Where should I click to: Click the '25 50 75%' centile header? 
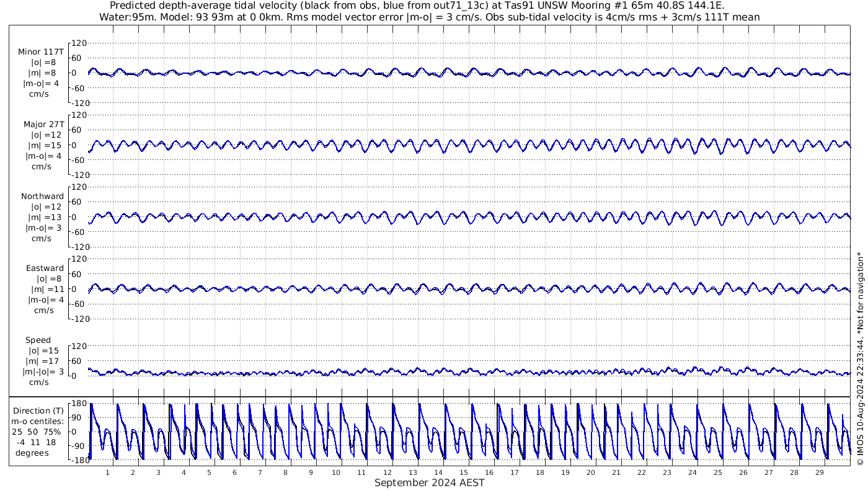click(x=36, y=432)
